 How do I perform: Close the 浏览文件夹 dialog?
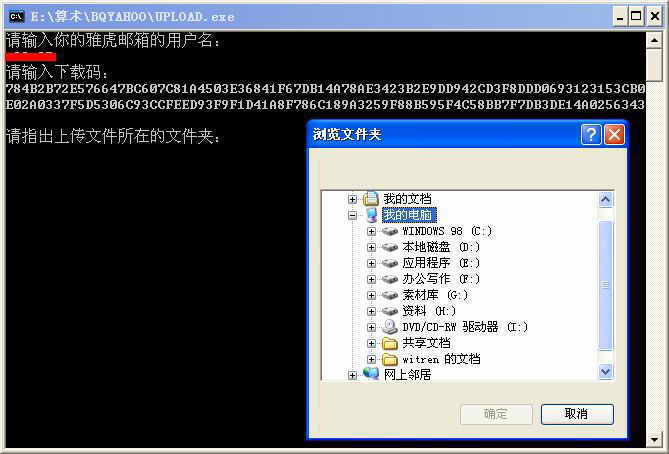(614, 135)
